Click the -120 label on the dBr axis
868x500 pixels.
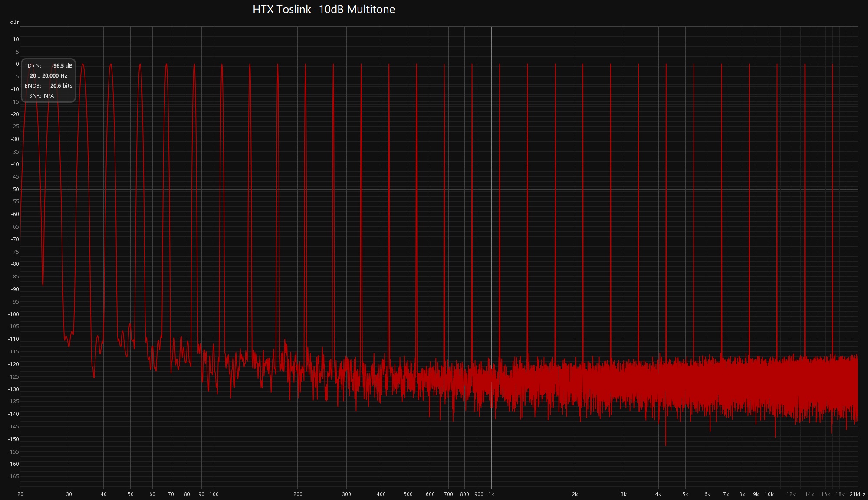(x=13, y=364)
